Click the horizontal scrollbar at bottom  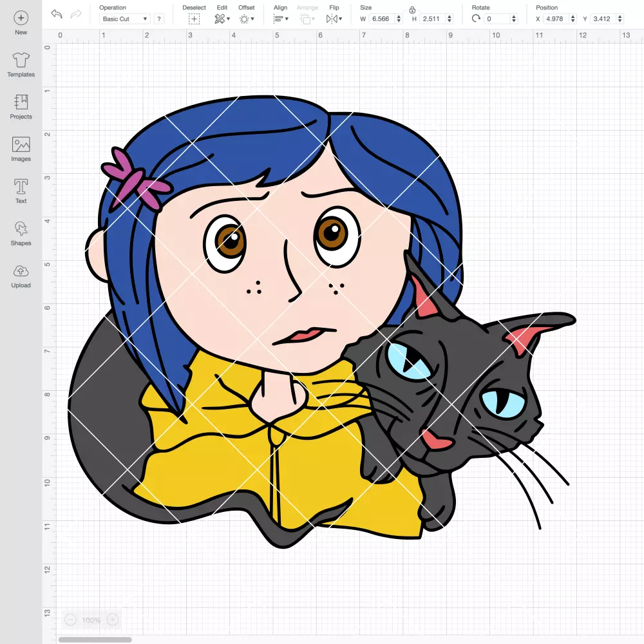pos(95,639)
